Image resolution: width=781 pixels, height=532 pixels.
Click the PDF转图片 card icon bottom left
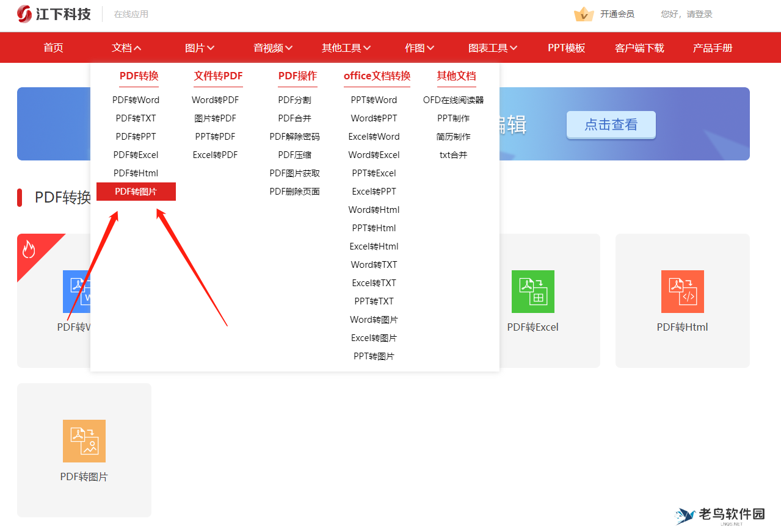[x=84, y=440]
